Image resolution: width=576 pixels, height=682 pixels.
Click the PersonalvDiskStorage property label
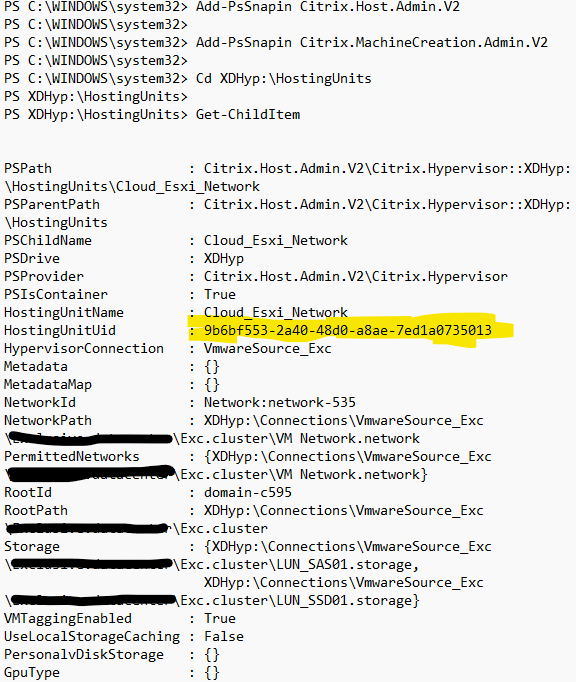tap(84, 655)
